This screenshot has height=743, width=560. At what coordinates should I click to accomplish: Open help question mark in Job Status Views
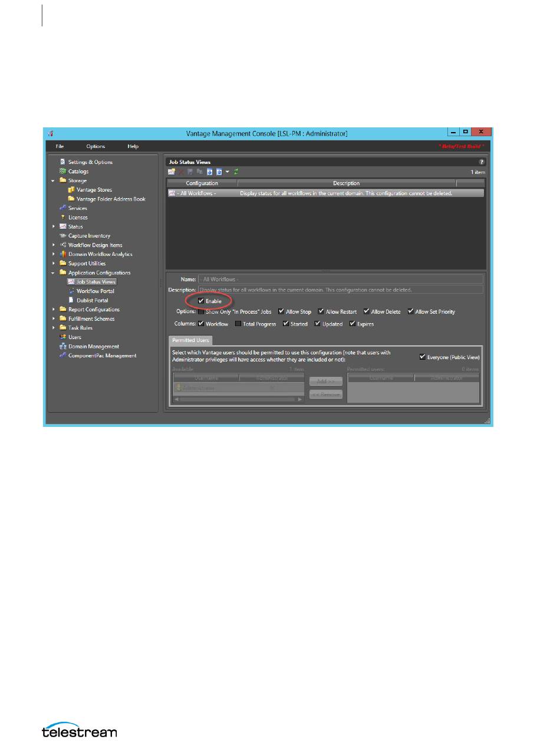(481, 162)
